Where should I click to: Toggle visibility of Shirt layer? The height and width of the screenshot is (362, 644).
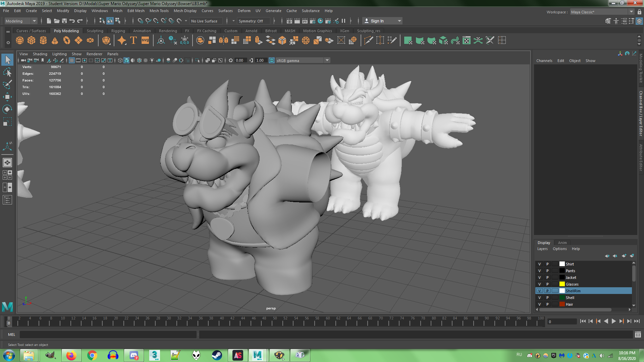[539, 264]
